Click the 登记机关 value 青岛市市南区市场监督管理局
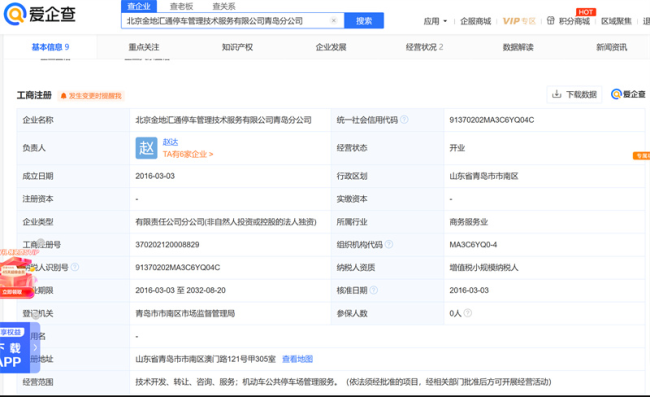Screen dimensions: 650x397 coord(185,313)
